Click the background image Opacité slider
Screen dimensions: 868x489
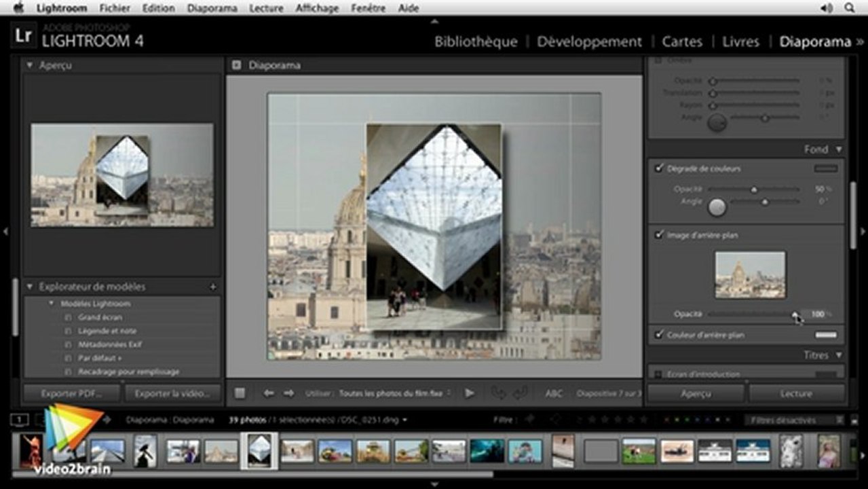[x=753, y=314]
